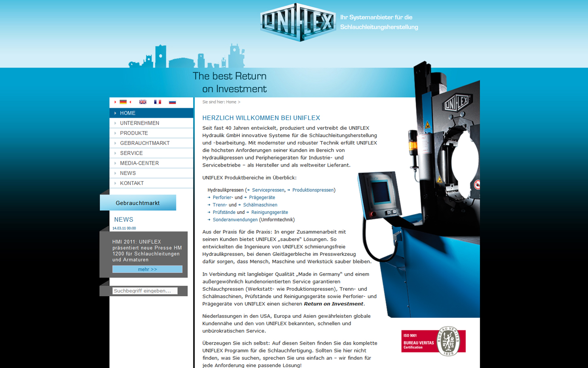588x368 pixels.
Task: Open the MEDIA-CENTER menu item
Action: click(151, 163)
